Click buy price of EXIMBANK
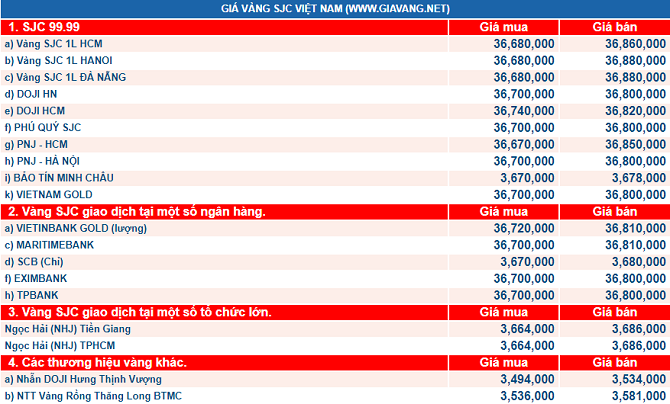Image resolution: width=670 pixels, height=404 pixels. [524, 278]
